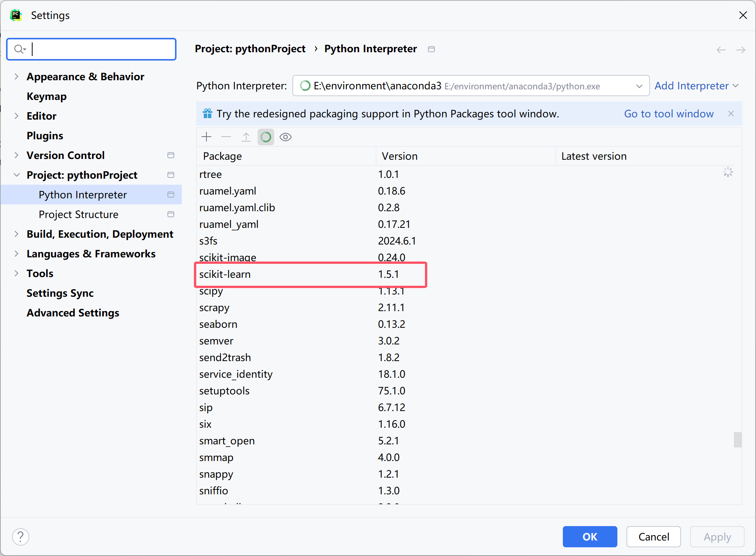Expand Languages & Frameworks section
Image resolution: width=756 pixels, height=556 pixels.
16,254
